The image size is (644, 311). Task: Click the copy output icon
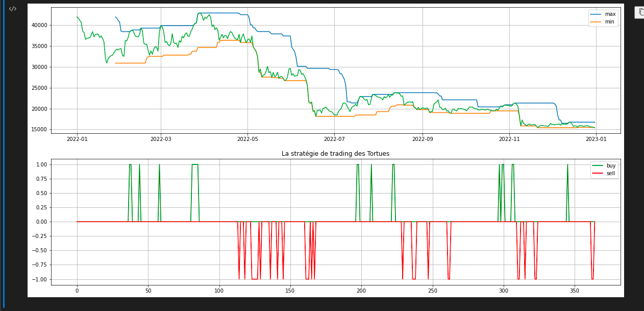(x=641, y=12)
